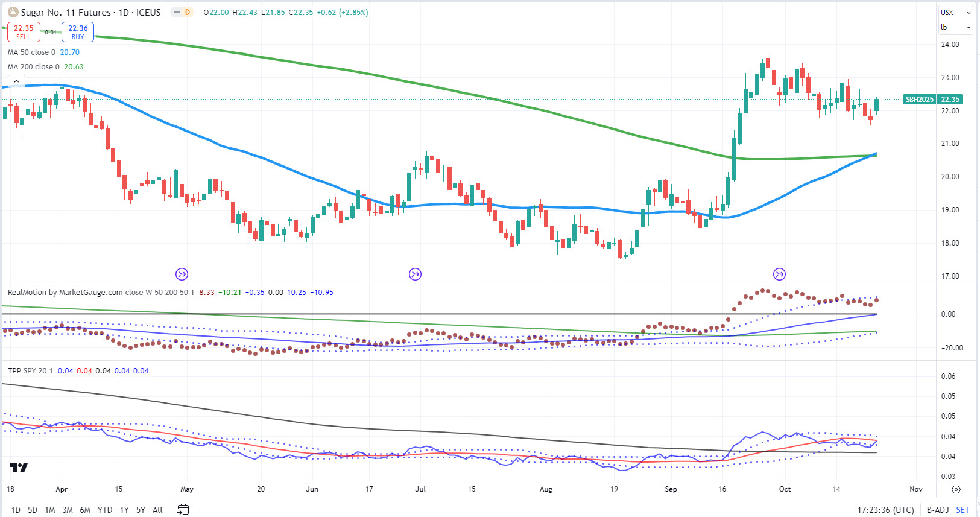Click the contract roll marker near October
The height and width of the screenshot is (517, 980).
pos(780,274)
